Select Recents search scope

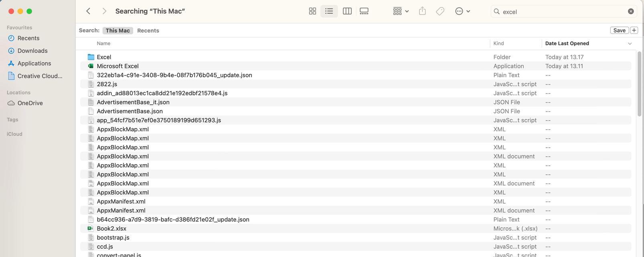[x=148, y=31]
